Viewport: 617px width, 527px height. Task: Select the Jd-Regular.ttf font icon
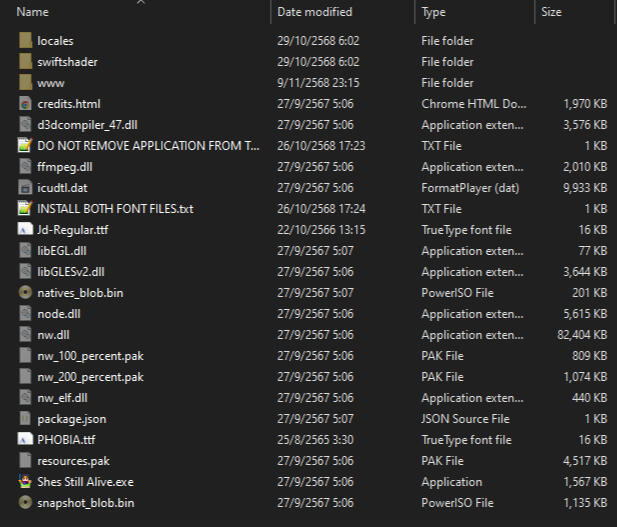click(25, 230)
